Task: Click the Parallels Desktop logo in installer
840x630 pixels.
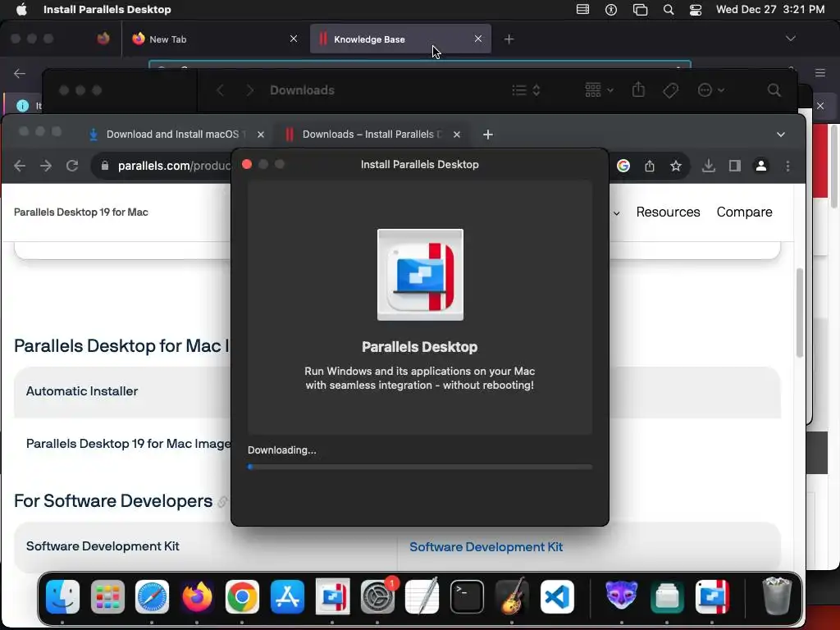Action: [x=420, y=275]
